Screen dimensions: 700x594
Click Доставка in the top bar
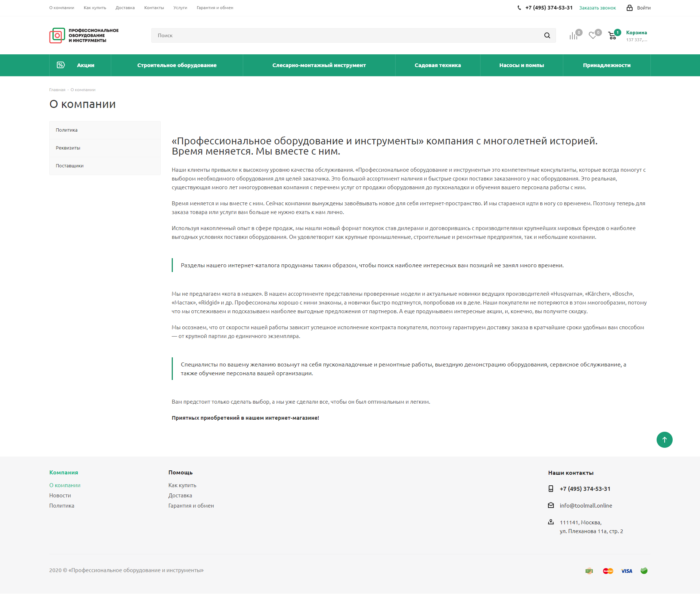pos(125,8)
